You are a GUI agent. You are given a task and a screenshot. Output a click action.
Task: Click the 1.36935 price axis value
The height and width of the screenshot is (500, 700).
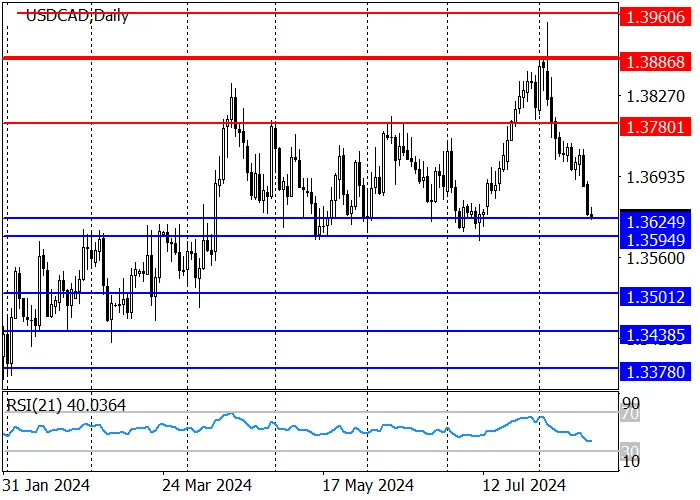655,177
